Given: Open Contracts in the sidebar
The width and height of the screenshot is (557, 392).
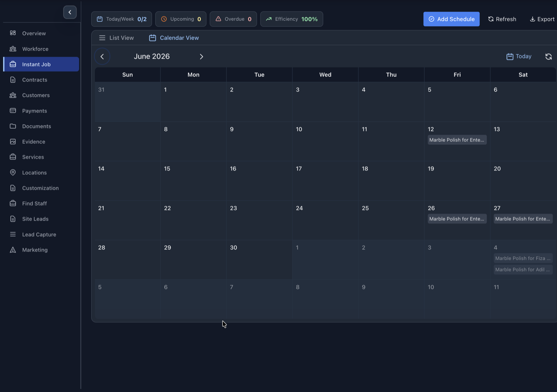Looking at the screenshot, I should tap(41, 80).
